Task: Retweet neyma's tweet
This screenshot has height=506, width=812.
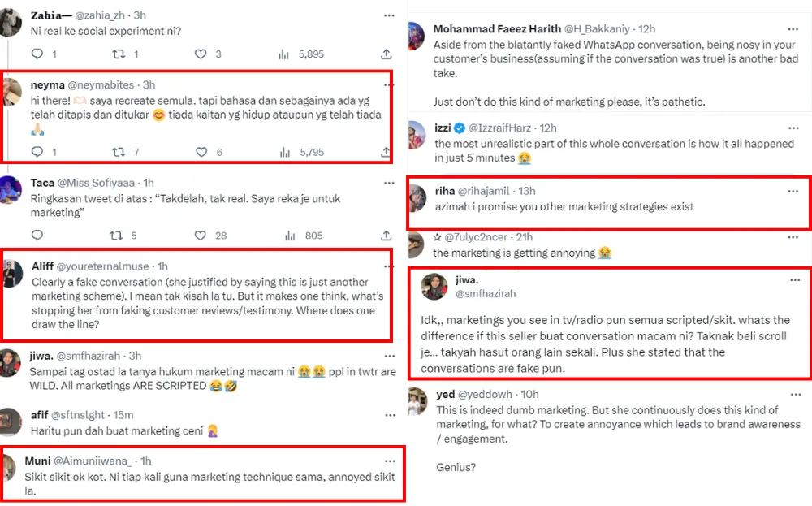Action: 119,152
